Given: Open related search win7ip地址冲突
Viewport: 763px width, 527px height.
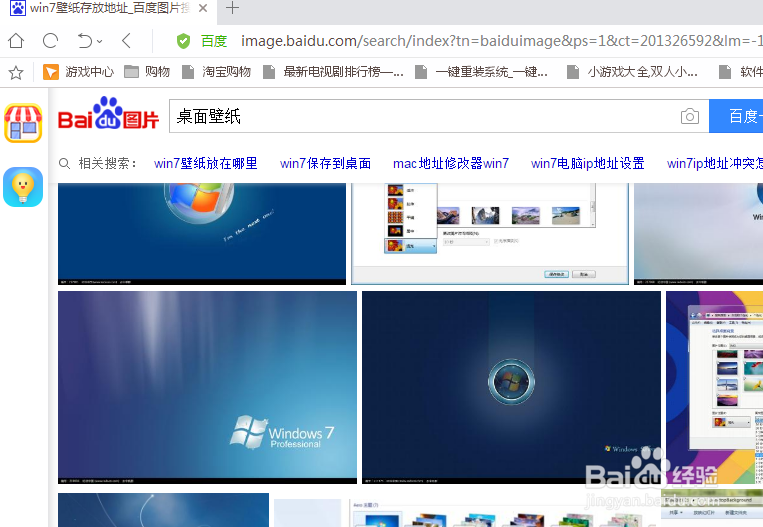Looking at the screenshot, I should (714, 164).
